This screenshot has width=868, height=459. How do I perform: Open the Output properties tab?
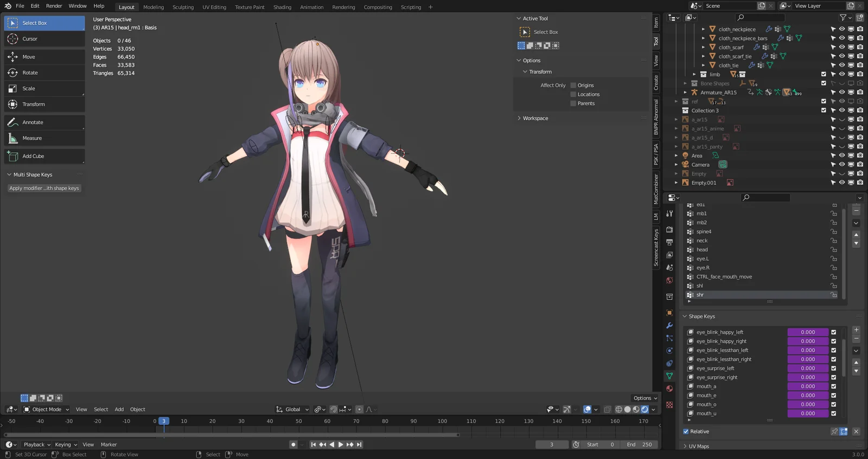[669, 242]
